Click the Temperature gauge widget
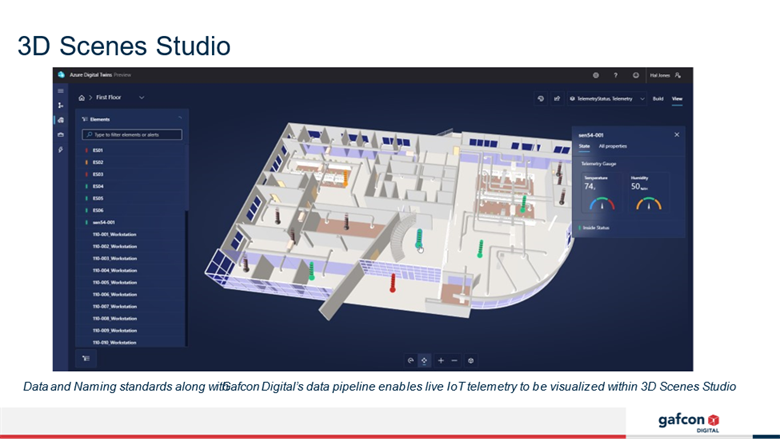Viewport: 780px width, 439px height. click(601, 192)
